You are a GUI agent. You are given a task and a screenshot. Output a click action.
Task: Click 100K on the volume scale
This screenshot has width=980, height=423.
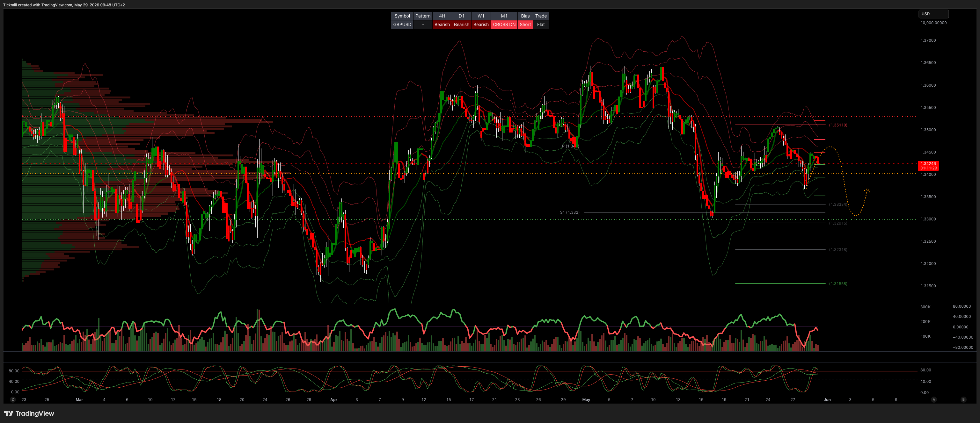(925, 336)
